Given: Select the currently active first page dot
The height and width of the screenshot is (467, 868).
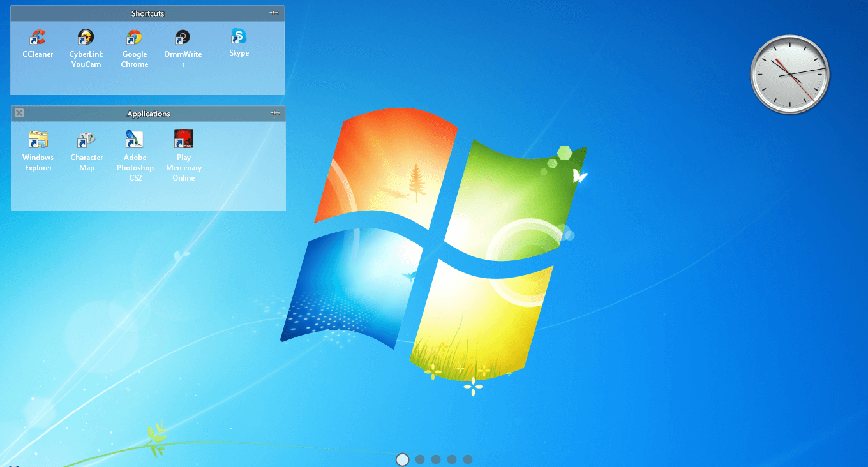Looking at the screenshot, I should (403, 459).
